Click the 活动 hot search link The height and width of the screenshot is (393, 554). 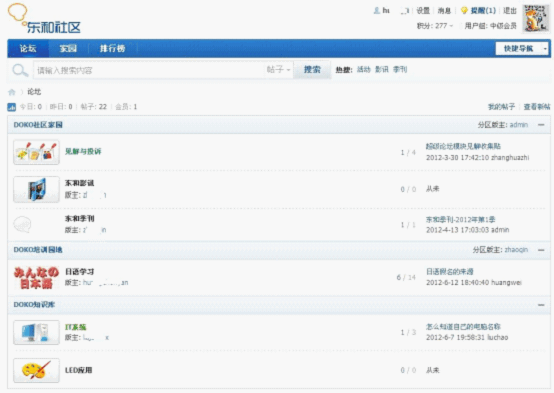364,69
